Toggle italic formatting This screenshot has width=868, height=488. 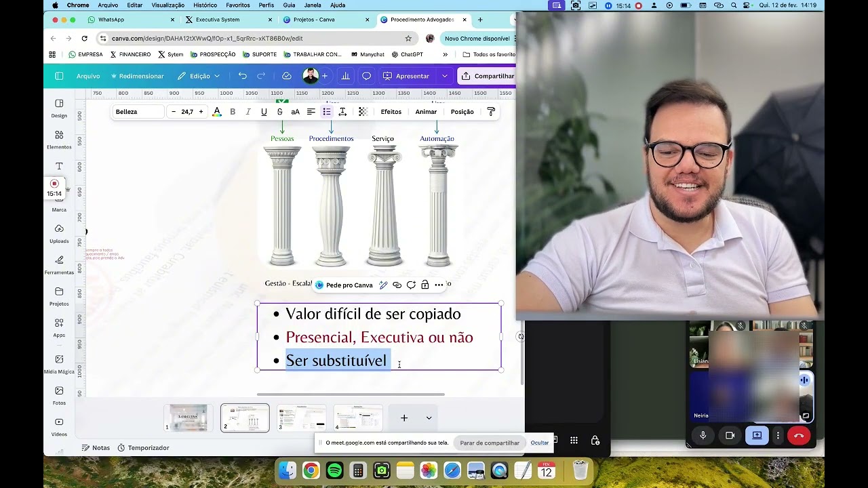[248, 112]
